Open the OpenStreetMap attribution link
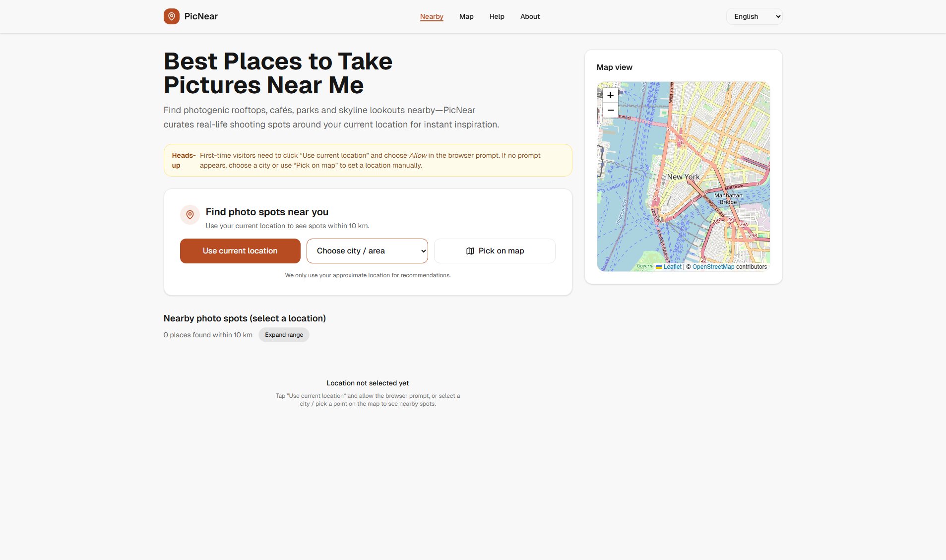 [x=713, y=266]
